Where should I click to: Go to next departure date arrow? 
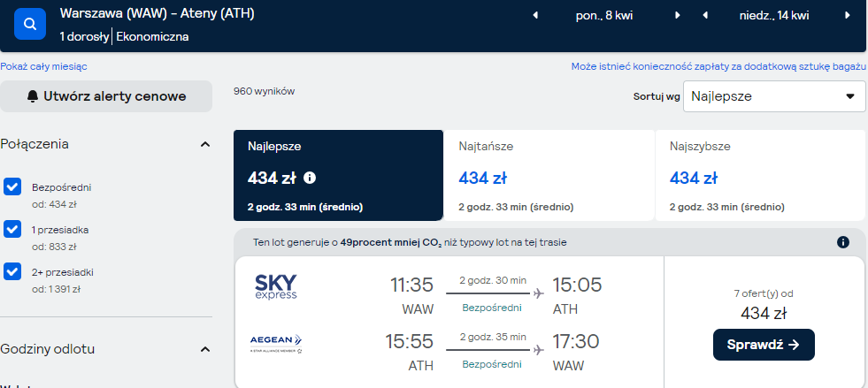[x=677, y=16]
